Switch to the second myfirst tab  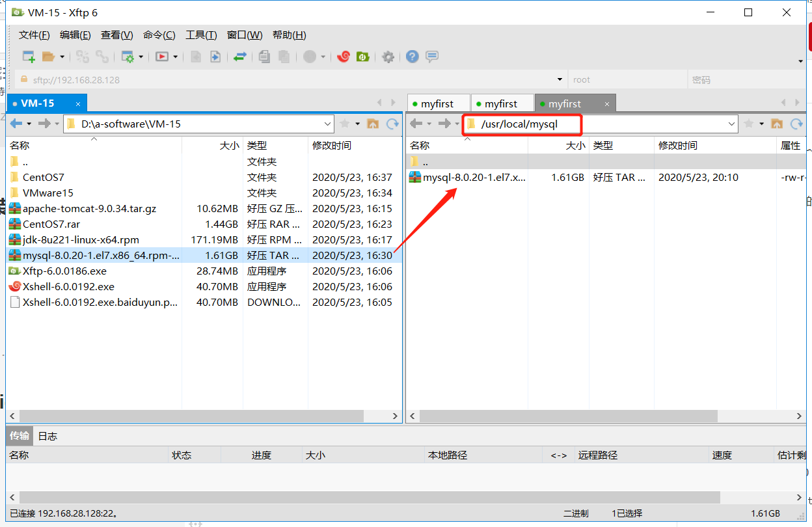[x=502, y=103]
